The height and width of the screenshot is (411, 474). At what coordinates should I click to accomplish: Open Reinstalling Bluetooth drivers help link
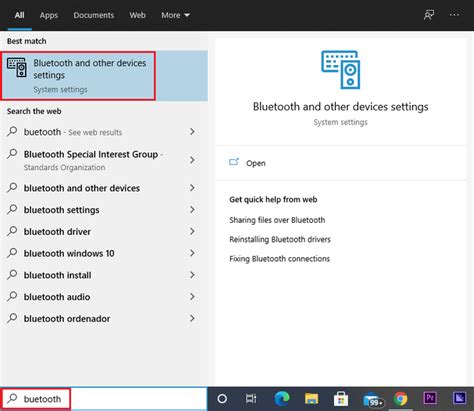point(280,239)
